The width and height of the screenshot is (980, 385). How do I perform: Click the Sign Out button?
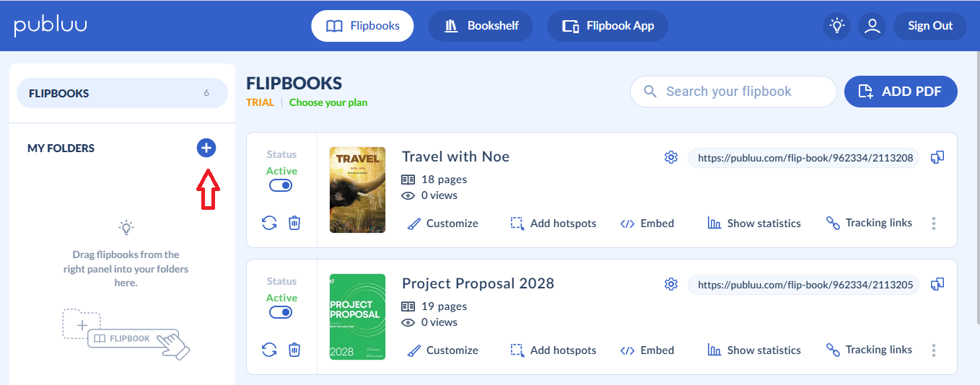click(x=930, y=26)
